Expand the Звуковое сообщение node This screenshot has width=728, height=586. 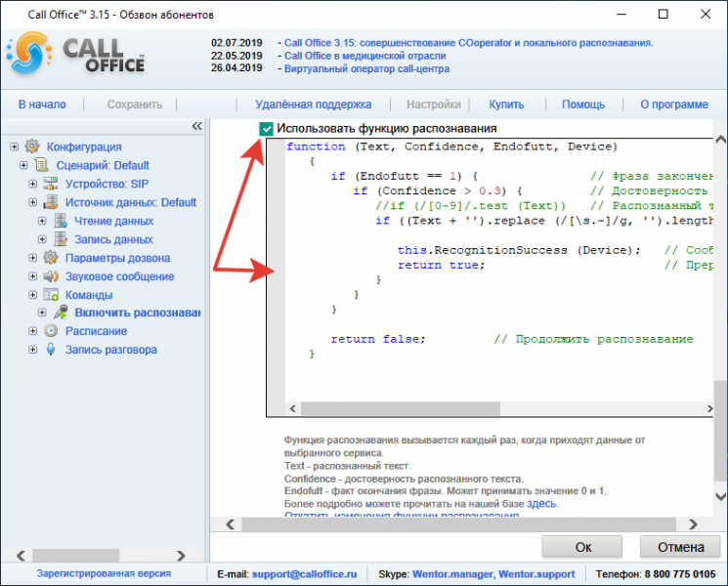(33, 276)
